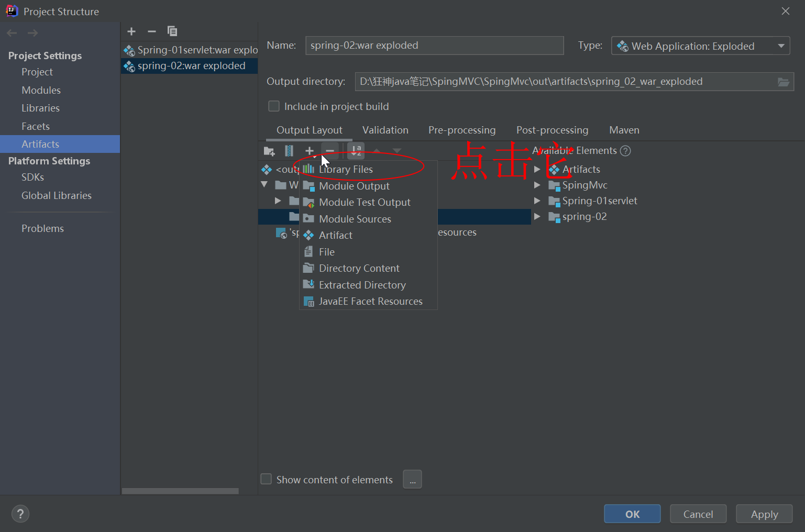Browse for output directory folder icon
Image resolution: width=805 pixels, height=532 pixels.
784,82
